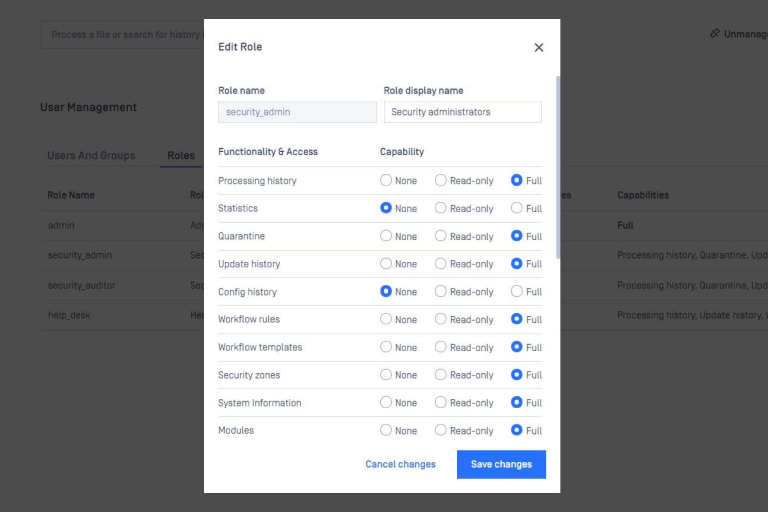768x512 pixels.
Task: Choose None for System Information
Action: coord(386,403)
